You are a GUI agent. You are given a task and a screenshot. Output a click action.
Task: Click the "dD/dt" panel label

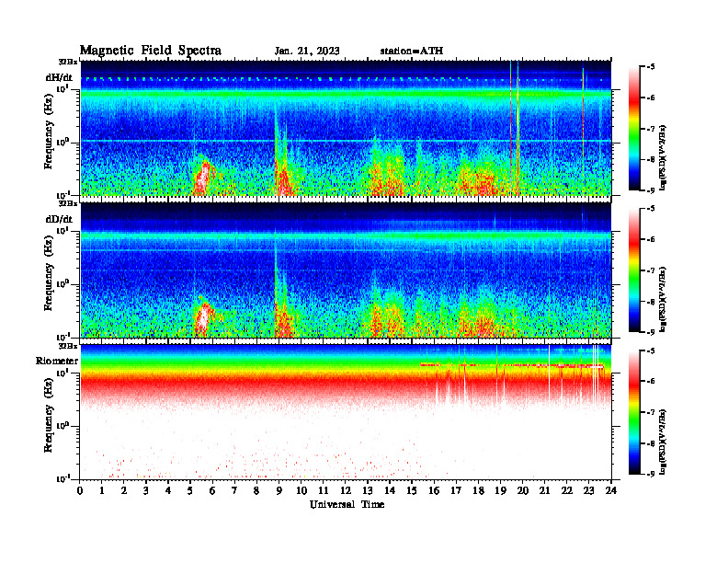[59, 219]
